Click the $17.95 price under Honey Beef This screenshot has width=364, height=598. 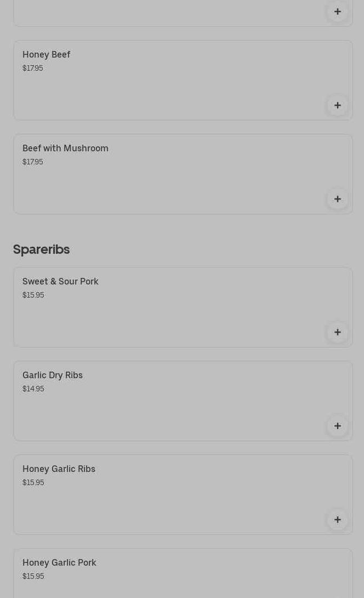(x=32, y=68)
